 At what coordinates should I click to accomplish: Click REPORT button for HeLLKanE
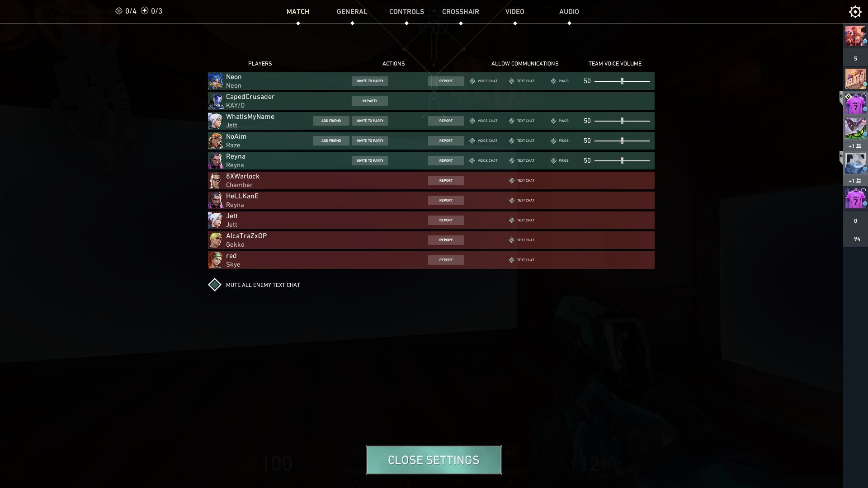pyautogui.click(x=445, y=200)
